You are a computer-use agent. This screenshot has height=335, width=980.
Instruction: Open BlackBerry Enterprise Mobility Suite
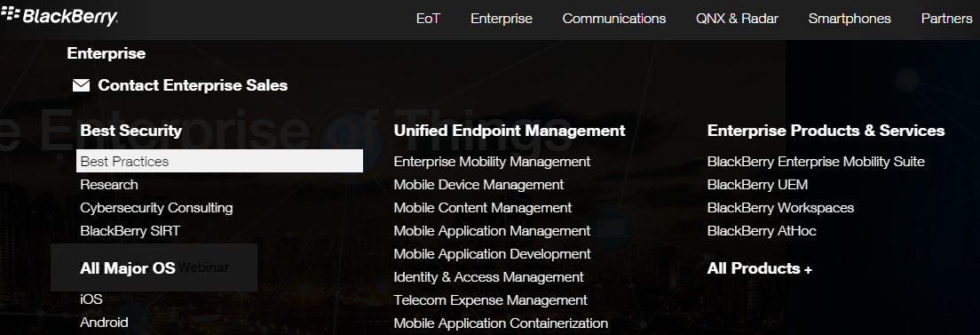pos(816,162)
